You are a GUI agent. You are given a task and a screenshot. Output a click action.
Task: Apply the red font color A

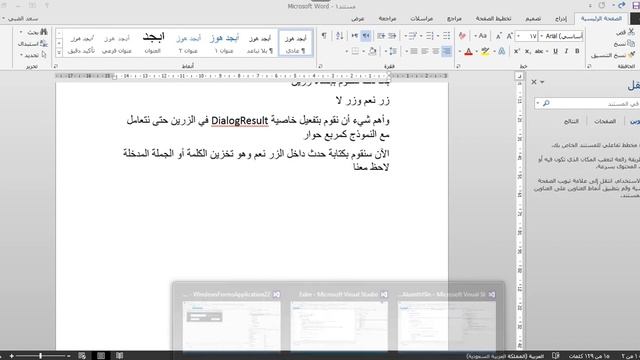[x=469, y=51]
